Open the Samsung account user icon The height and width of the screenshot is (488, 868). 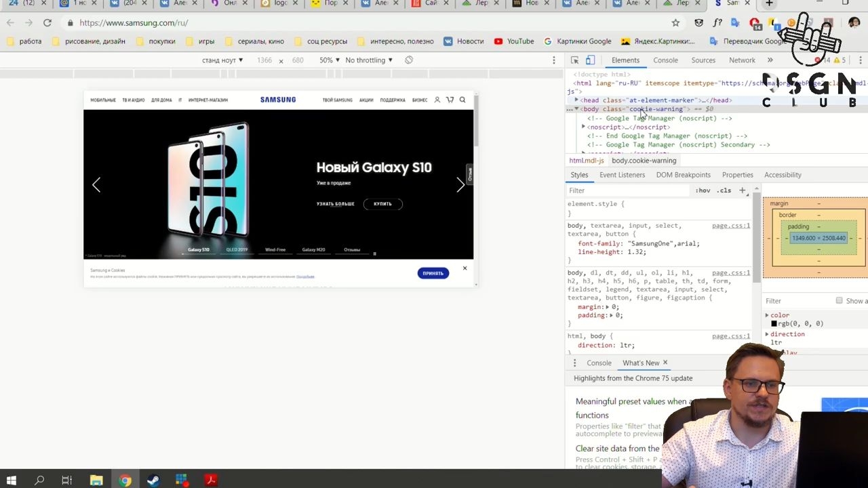point(437,100)
